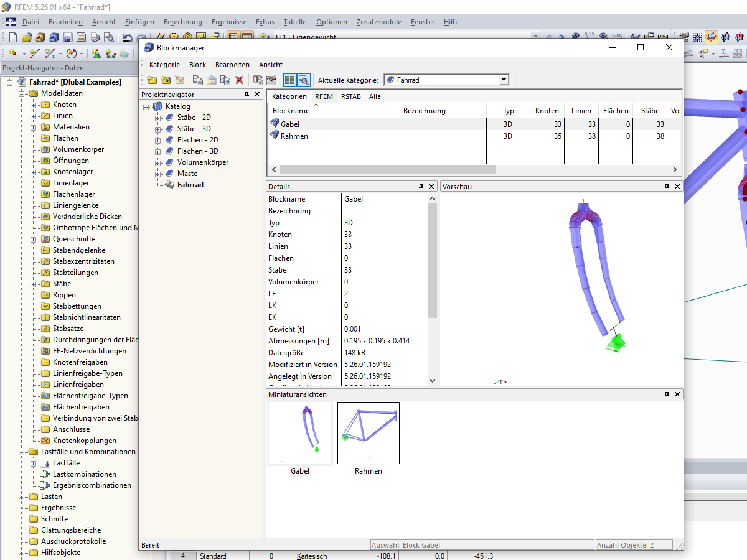
Task: Delete block using the red X icon
Action: (239, 80)
